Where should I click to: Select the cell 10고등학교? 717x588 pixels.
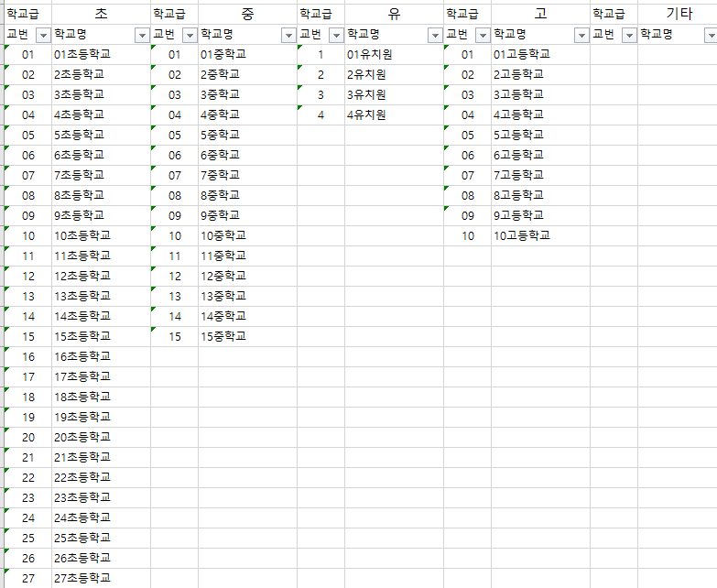click(540, 235)
